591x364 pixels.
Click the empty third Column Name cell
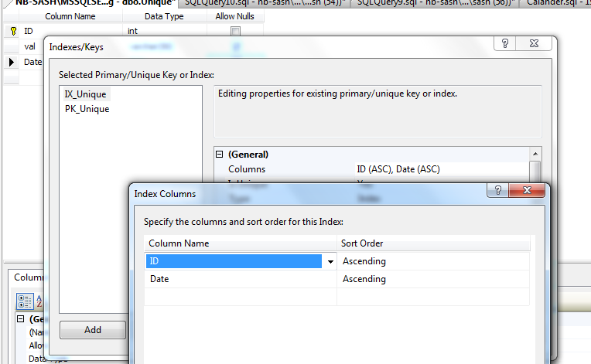[x=241, y=297]
